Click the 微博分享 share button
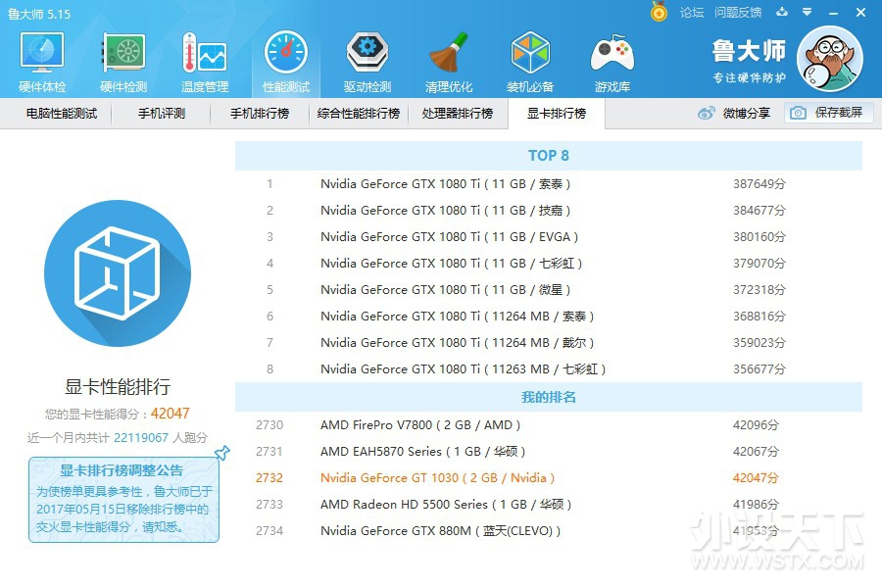The height and width of the screenshot is (588, 882). (x=734, y=113)
